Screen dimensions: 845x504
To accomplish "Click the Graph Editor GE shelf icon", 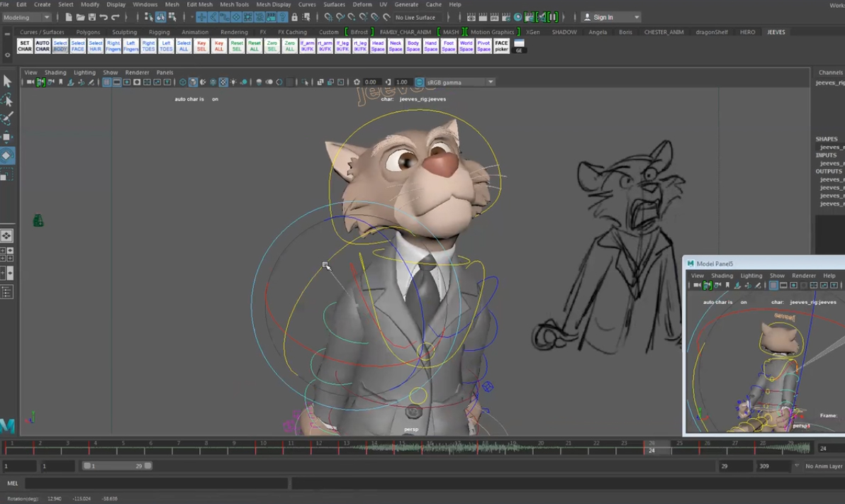I will (519, 47).
